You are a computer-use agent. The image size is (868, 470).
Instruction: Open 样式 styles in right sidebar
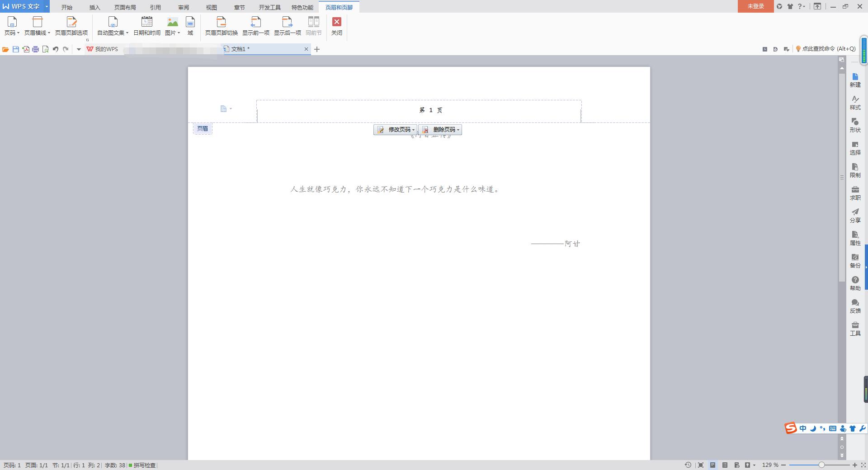[x=855, y=103]
